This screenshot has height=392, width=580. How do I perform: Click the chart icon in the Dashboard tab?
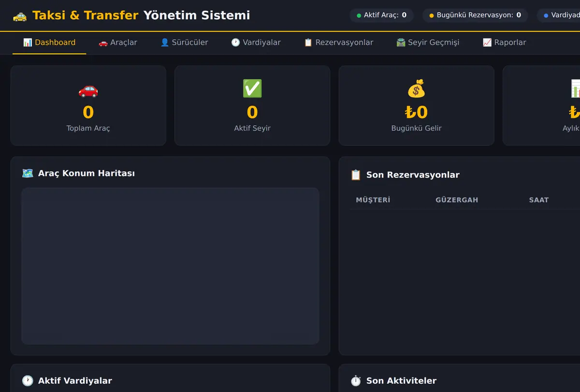coord(28,43)
